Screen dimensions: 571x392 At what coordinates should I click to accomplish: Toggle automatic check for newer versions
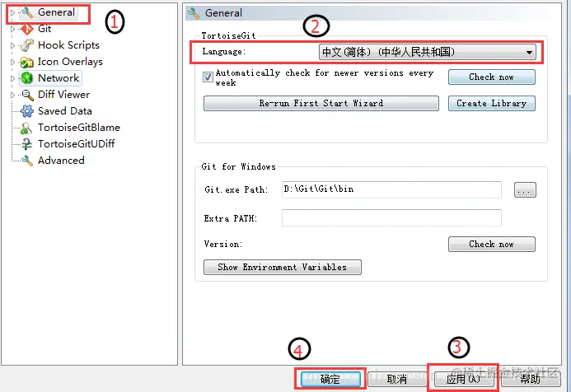click(x=208, y=77)
